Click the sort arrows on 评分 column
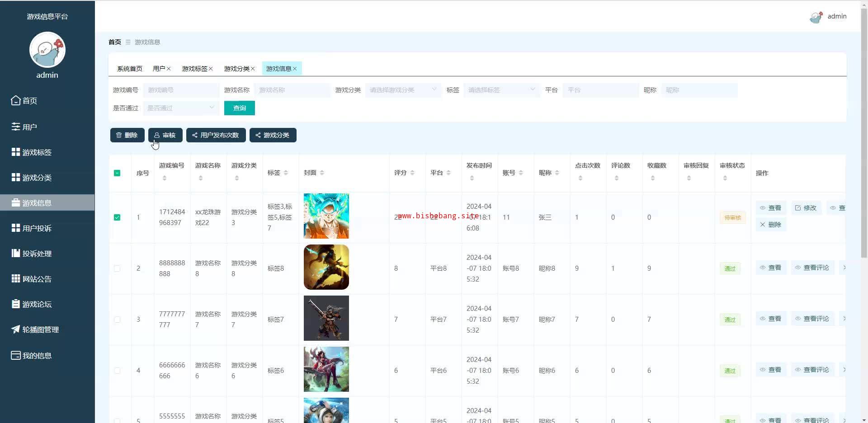Viewport: 868px width, 423px height. 412,173
